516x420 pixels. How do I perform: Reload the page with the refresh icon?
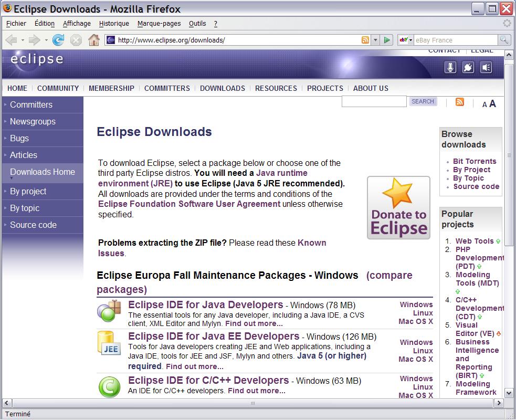click(58, 40)
